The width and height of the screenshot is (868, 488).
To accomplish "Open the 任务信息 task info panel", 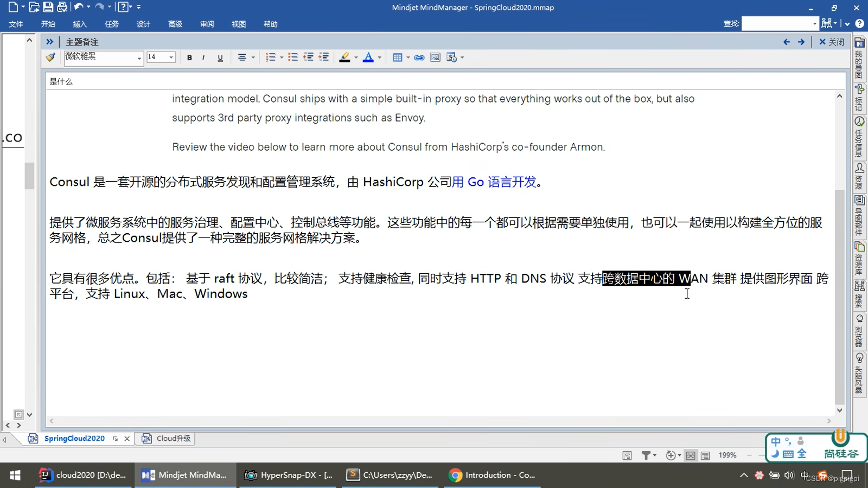I will (859, 137).
